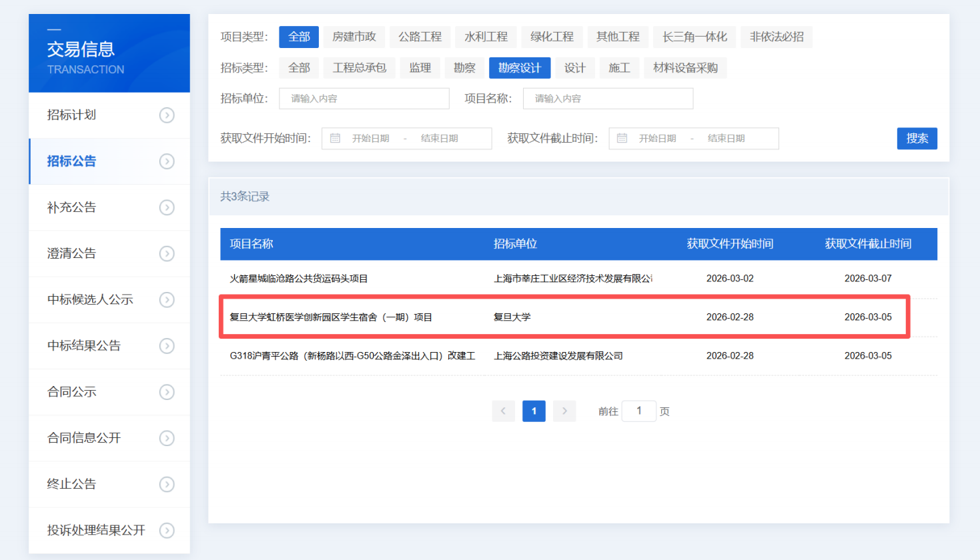Click page number 1 in pagination
Screen dimensions: 980x560
click(534, 411)
